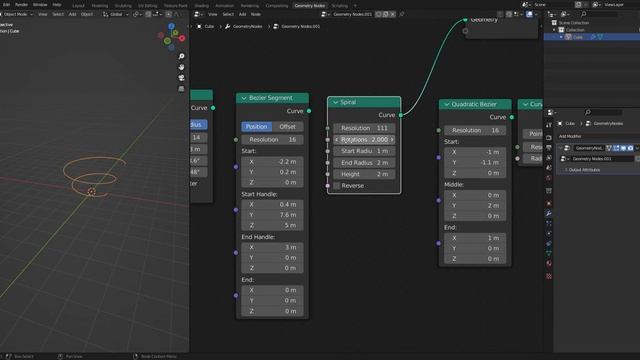Image resolution: width=640 pixels, height=360 pixels.
Task: Open the Scene properties tab
Action: coord(549,168)
